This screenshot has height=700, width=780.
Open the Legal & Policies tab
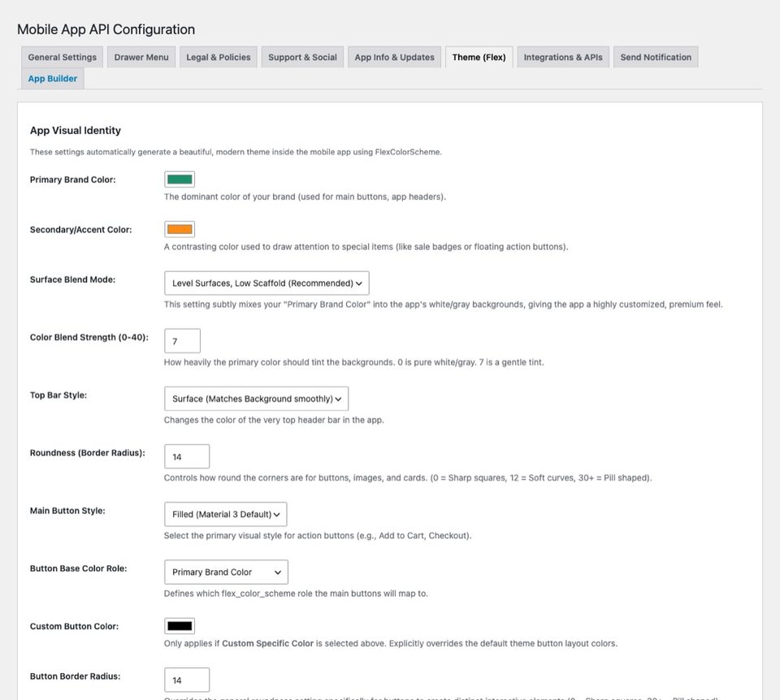[219, 57]
